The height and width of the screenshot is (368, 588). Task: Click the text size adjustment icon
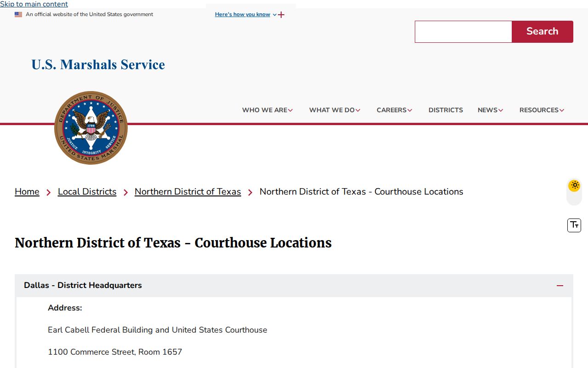pos(574,225)
